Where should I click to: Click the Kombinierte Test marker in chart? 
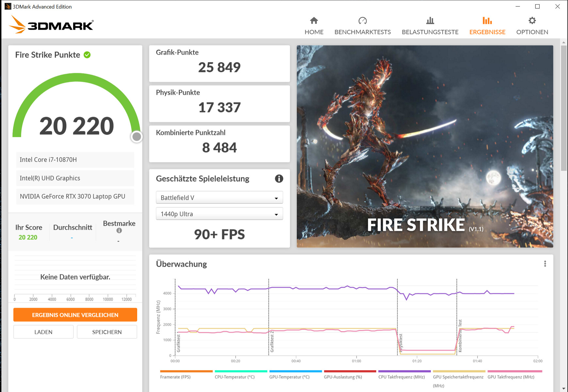click(x=460, y=336)
